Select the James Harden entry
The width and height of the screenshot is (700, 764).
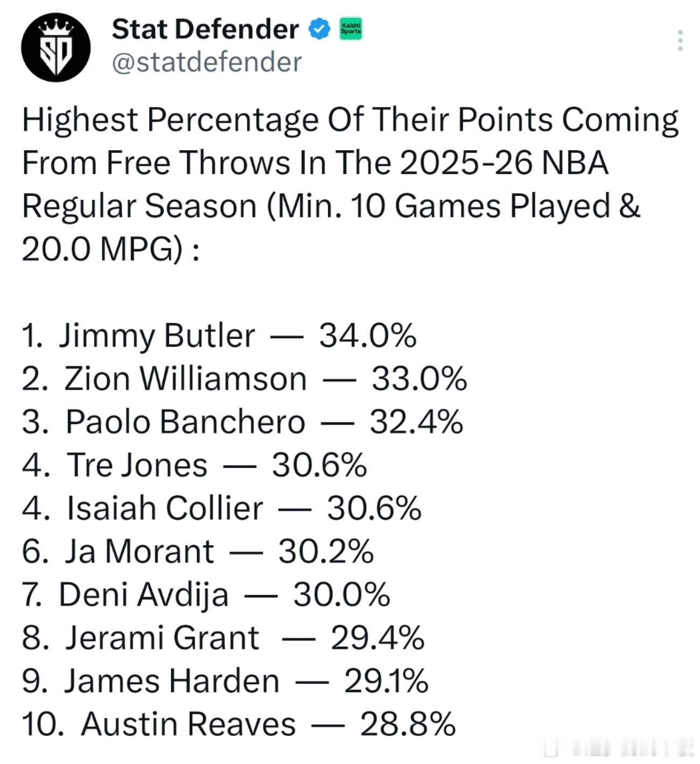coord(172,681)
